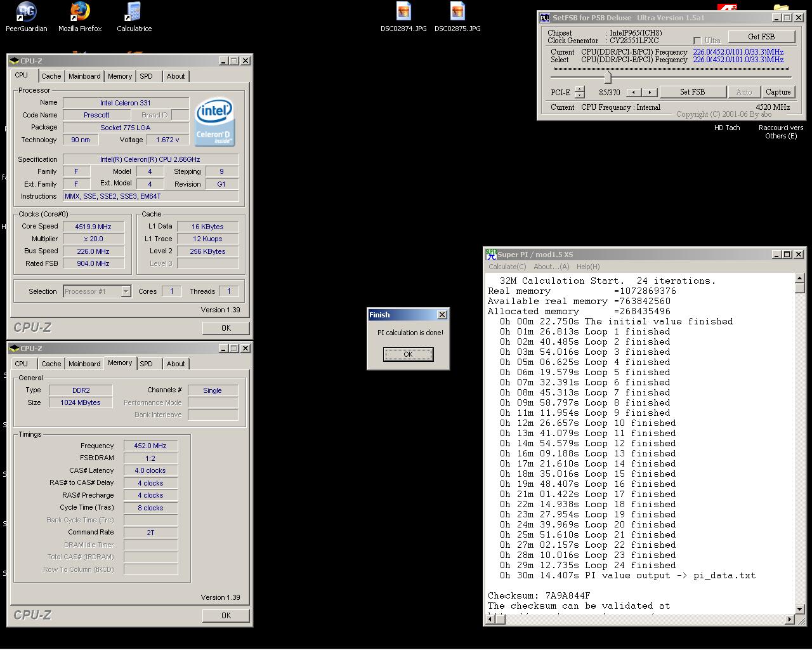Open the Help(H) menu in Super PI

588,267
